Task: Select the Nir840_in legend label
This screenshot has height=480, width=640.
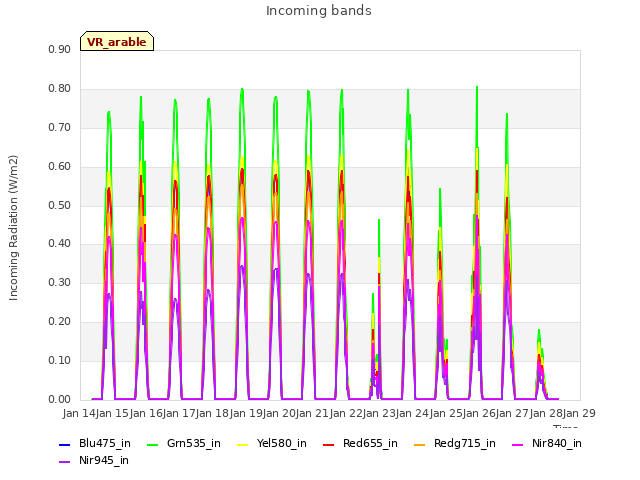Action: click(x=557, y=444)
